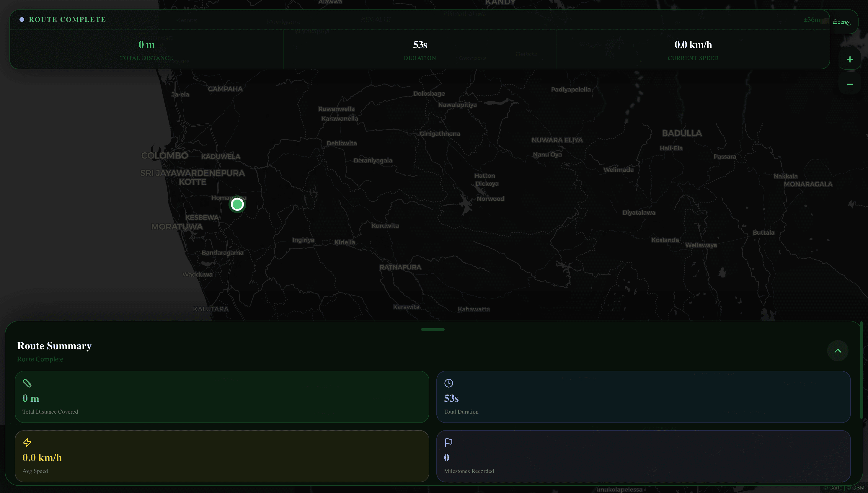
Task: Click the Route Complete subtitle text
Action: pyautogui.click(x=40, y=359)
